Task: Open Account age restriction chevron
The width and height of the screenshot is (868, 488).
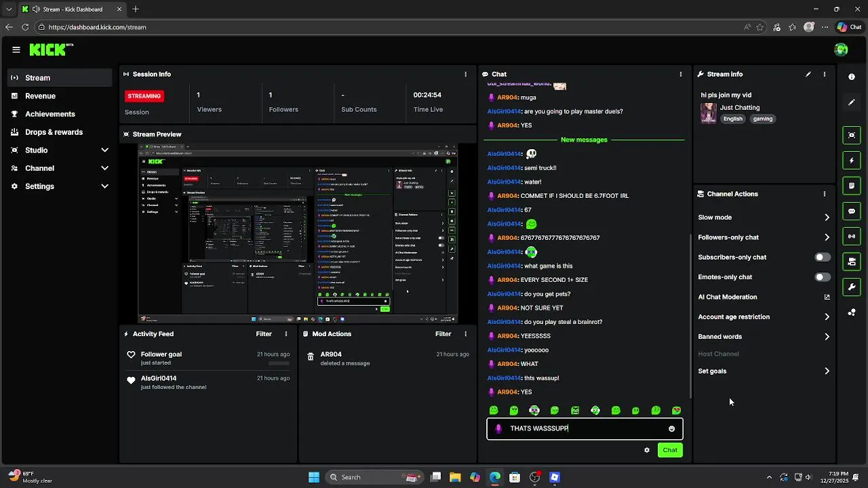Action: point(827,317)
